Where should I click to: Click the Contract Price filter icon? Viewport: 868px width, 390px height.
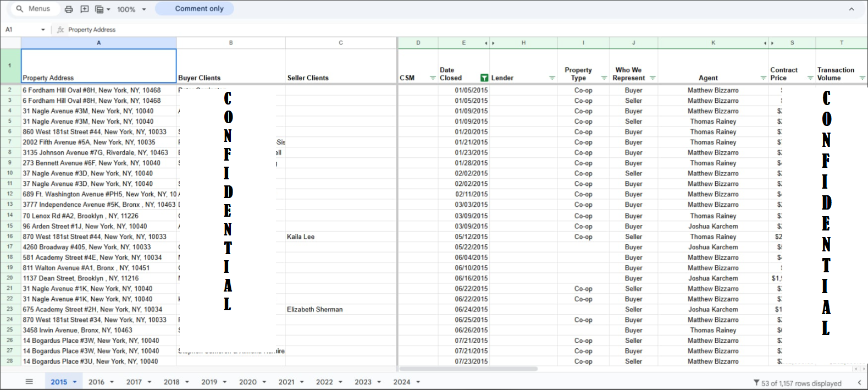(x=810, y=78)
